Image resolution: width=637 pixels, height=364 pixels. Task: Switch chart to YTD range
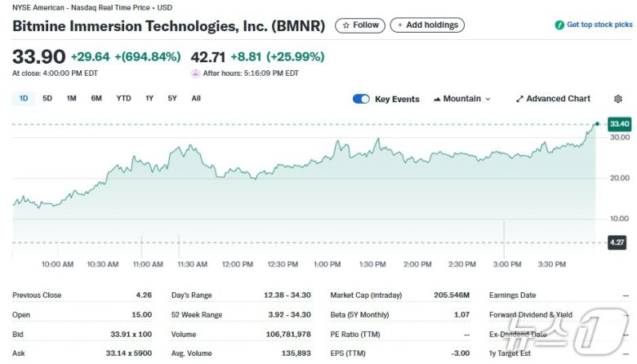tap(123, 99)
